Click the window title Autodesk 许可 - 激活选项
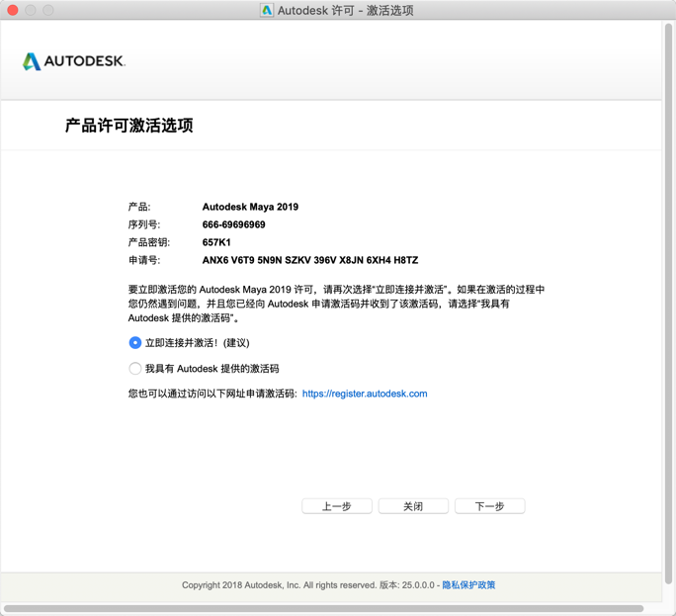The width and height of the screenshot is (676, 616). click(345, 11)
